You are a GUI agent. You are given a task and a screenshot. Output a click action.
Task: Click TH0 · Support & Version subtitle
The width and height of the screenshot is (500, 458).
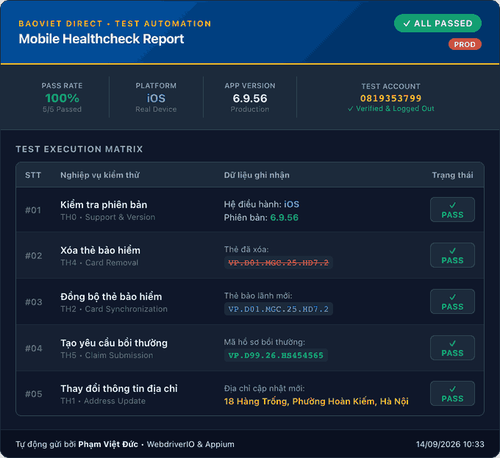[x=108, y=217]
